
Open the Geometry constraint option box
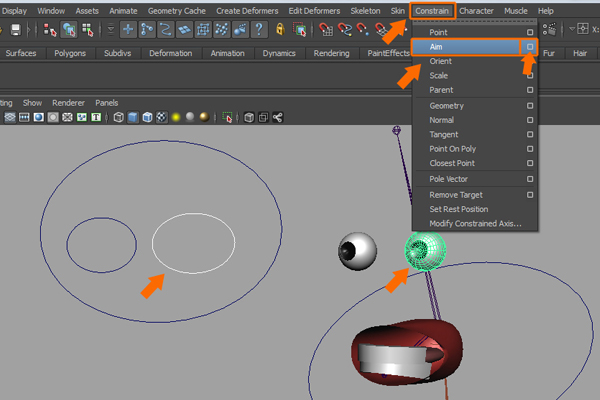click(530, 106)
